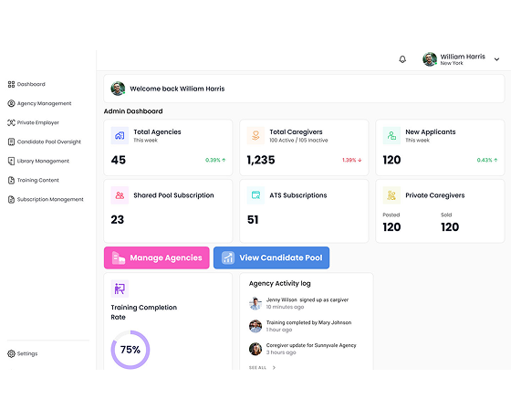Go to Agency Management
The height and width of the screenshot is (420, 511).
[x=39, y=103]
